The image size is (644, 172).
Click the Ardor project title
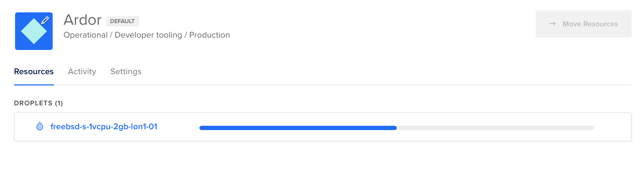pyautogui.click(x=83, y=20)
